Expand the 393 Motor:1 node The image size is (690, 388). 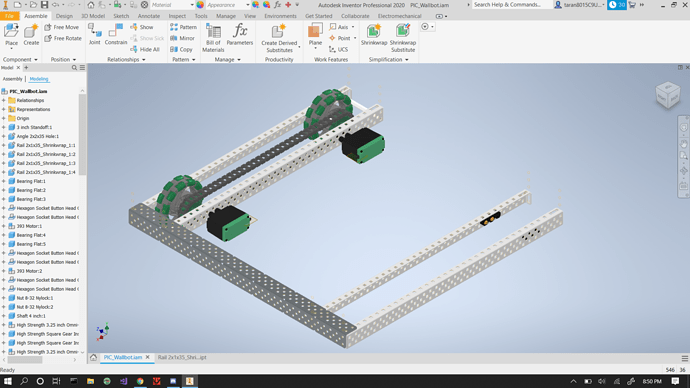[4, 226]
